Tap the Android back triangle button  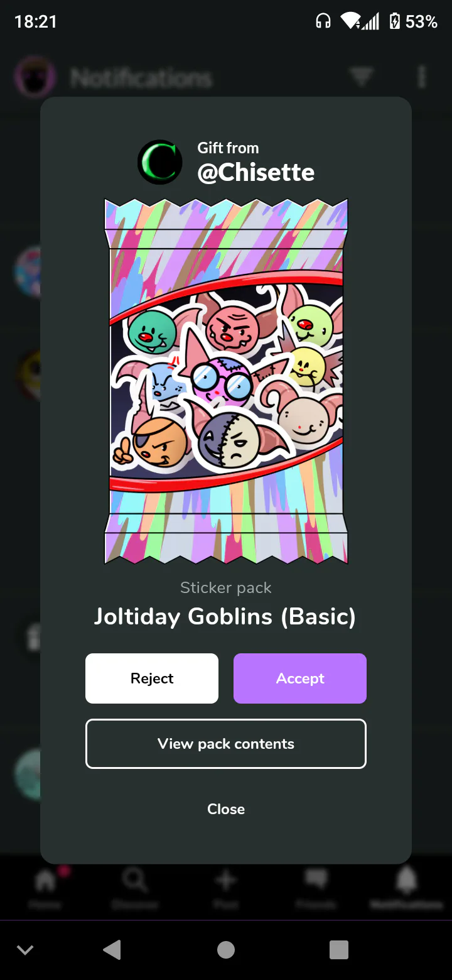point(112,950)
